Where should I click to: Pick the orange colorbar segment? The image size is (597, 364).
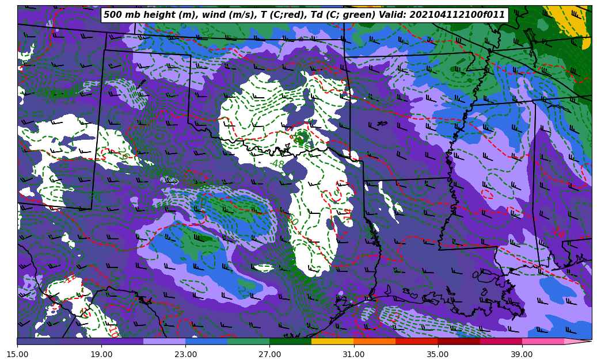(374, 341)
